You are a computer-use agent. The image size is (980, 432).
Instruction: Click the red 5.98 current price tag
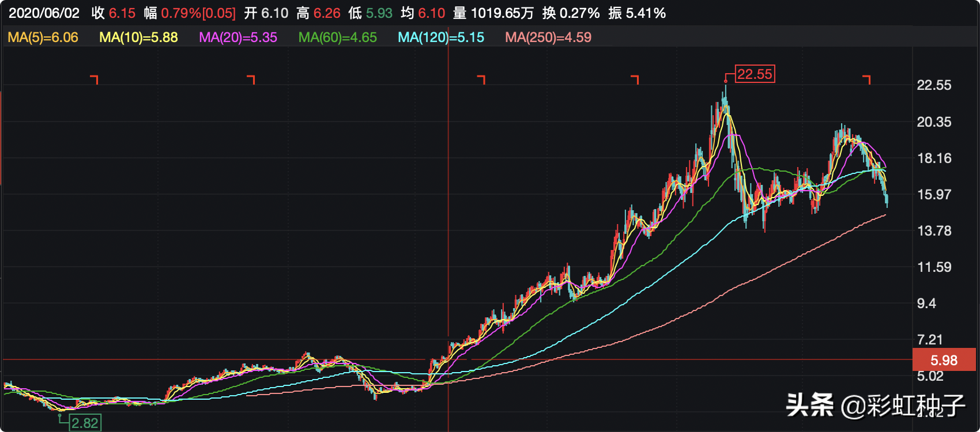point(944,360)
